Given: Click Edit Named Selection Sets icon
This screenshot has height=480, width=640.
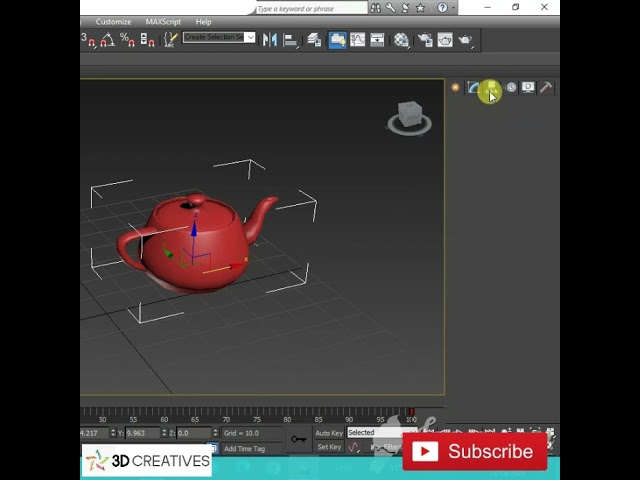Looking at the screenshot, I should [x=170, y=40].
